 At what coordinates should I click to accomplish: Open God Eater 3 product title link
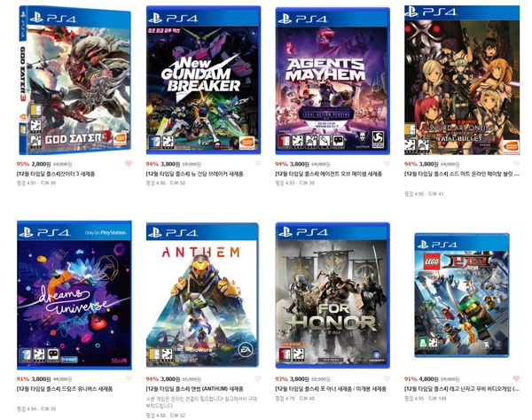[x=56, y=174]
